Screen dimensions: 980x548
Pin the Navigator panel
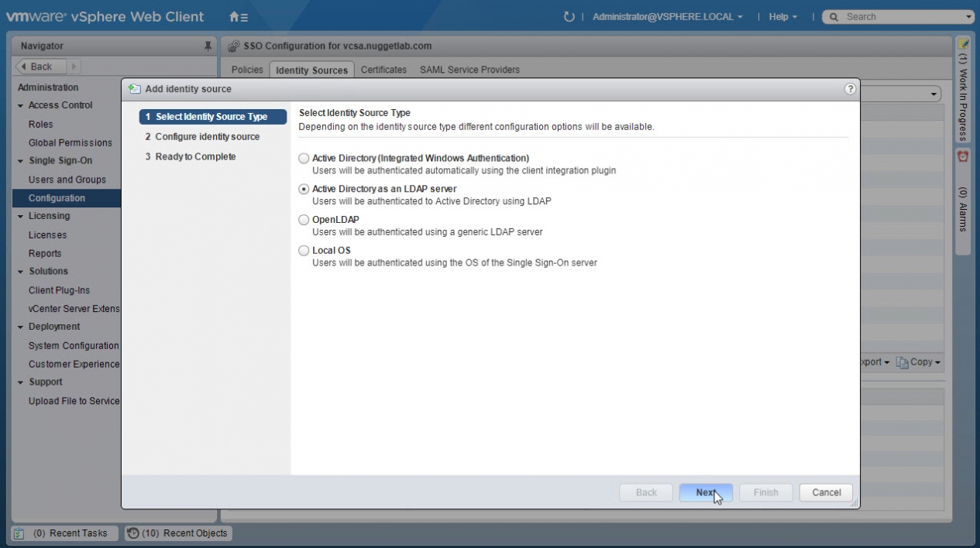[208, 46]
